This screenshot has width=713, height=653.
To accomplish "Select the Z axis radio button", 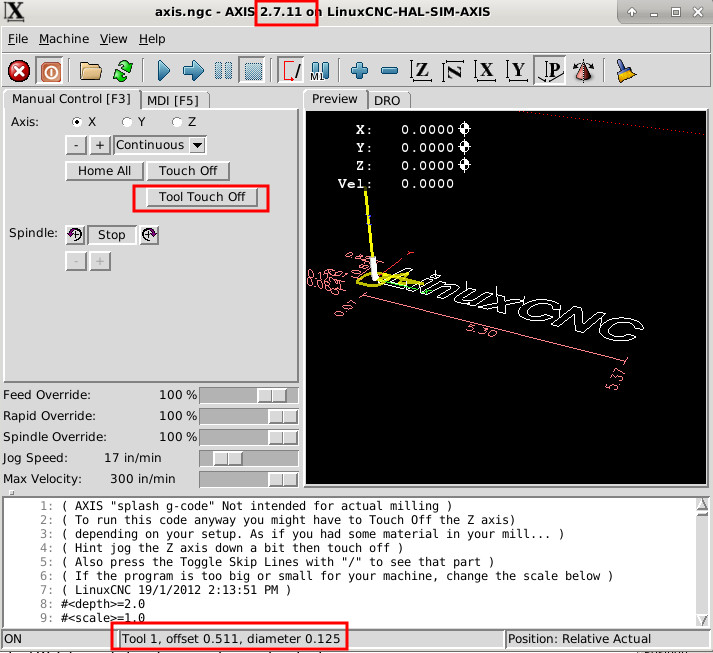I will (x=177, y=122).
